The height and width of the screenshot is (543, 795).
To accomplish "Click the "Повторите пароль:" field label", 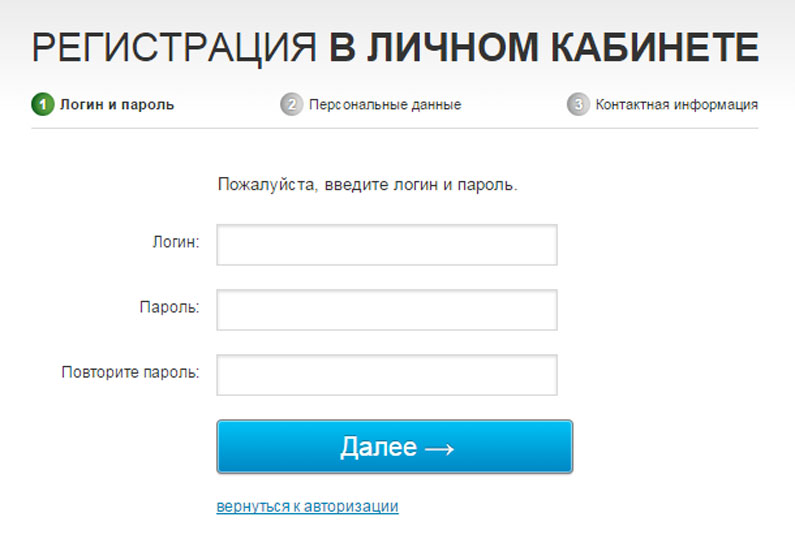I will (130, 372).
